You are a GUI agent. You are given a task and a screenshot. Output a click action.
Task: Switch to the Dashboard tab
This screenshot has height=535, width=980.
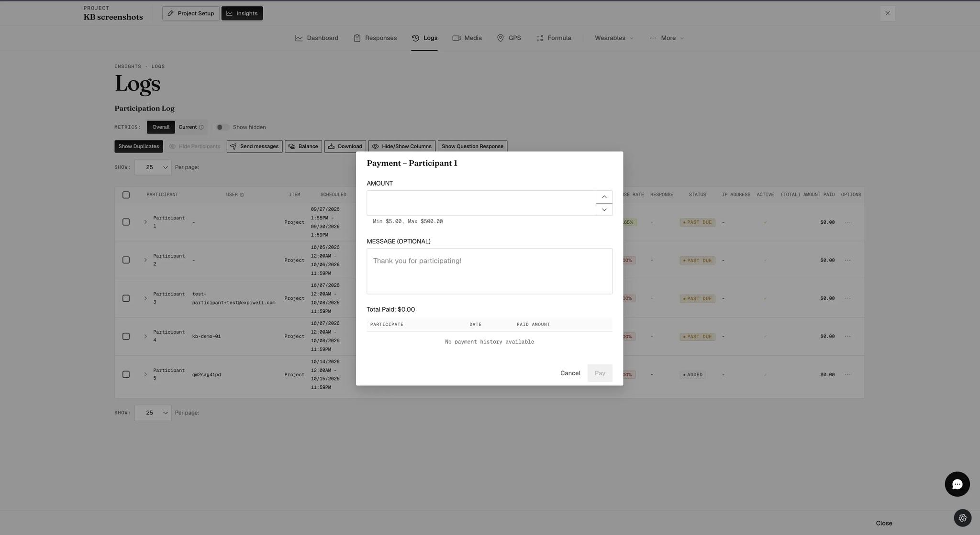click(x=317, y=38)
